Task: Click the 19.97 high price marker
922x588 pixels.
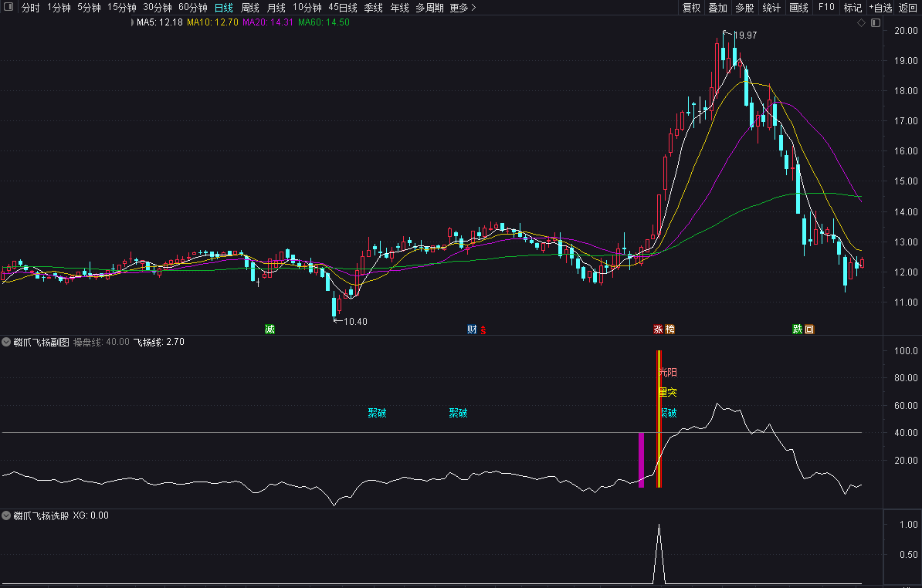Action: [746, 35]
